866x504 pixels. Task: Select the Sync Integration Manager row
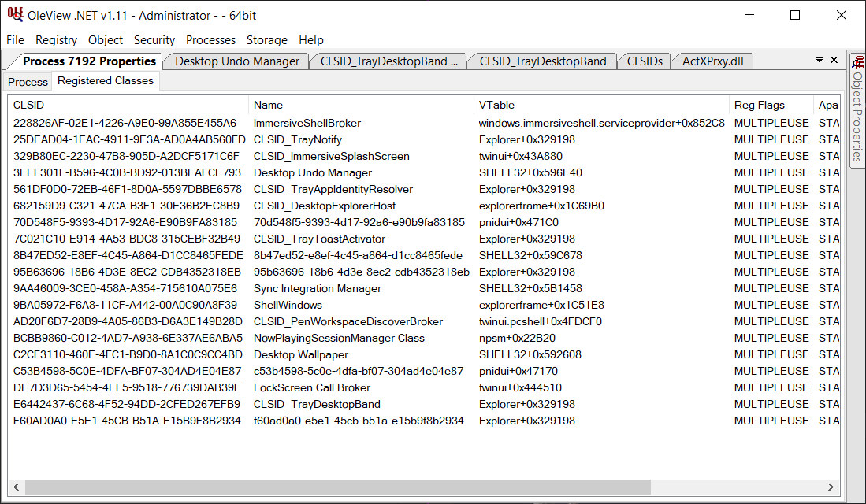[x=424, y=289]
